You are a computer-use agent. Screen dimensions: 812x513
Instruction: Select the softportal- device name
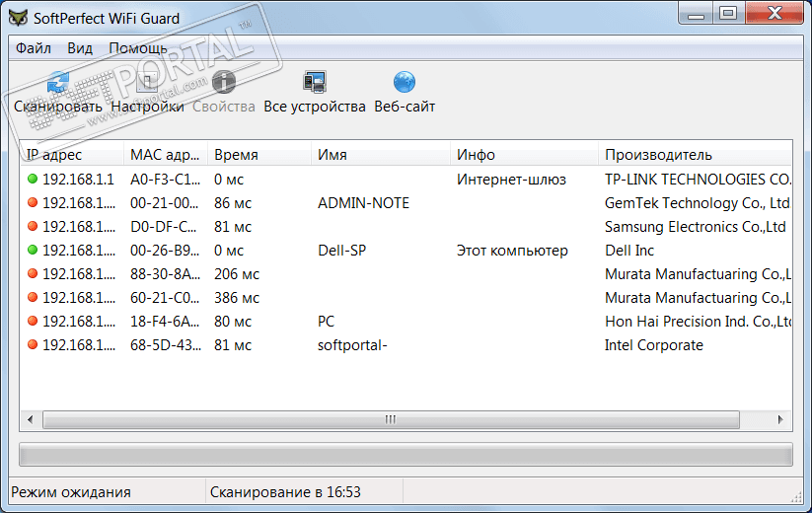352,345
